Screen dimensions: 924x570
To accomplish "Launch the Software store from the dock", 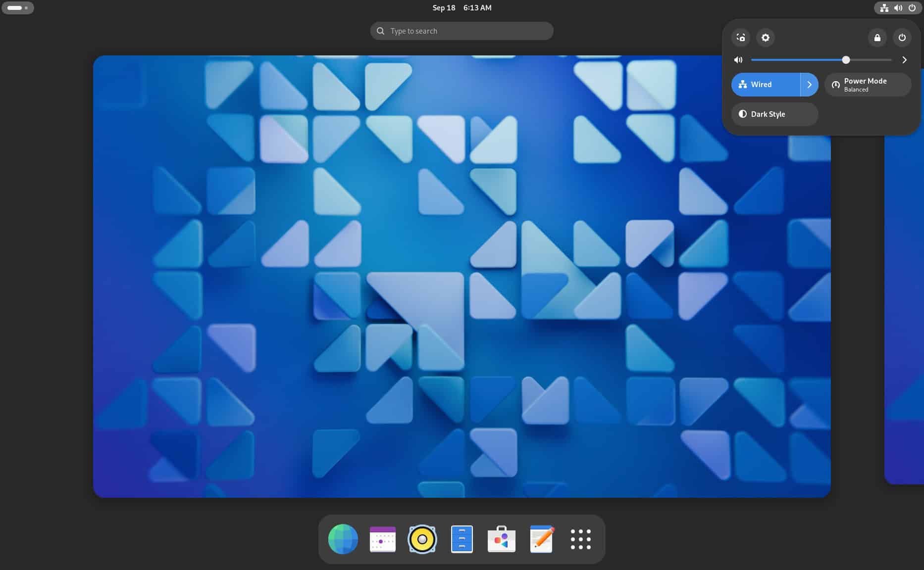I will click(501, 539).
